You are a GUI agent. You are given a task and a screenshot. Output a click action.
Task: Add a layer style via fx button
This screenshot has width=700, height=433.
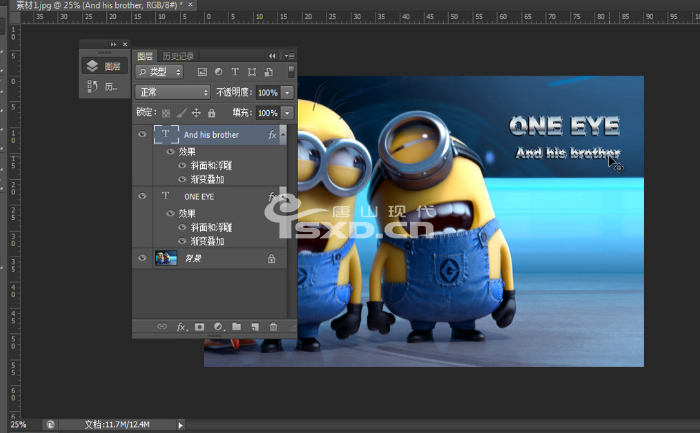click(181, 327)
